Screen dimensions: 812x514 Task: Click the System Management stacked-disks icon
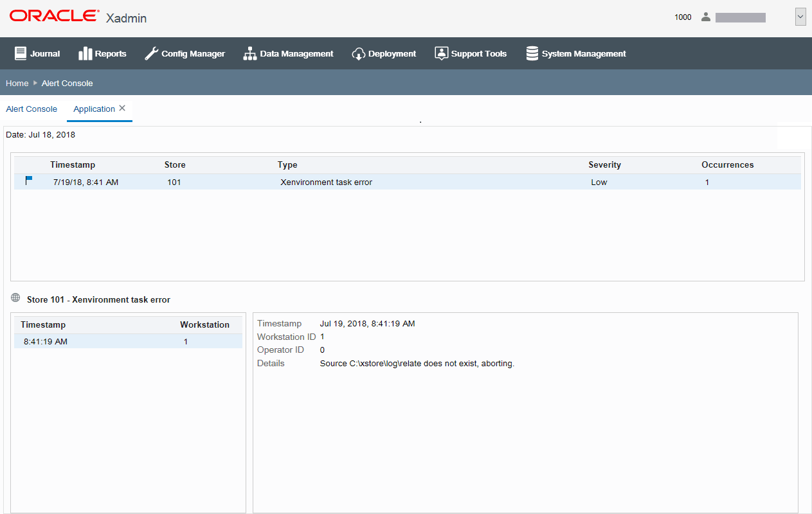click(x=532, y=53)
